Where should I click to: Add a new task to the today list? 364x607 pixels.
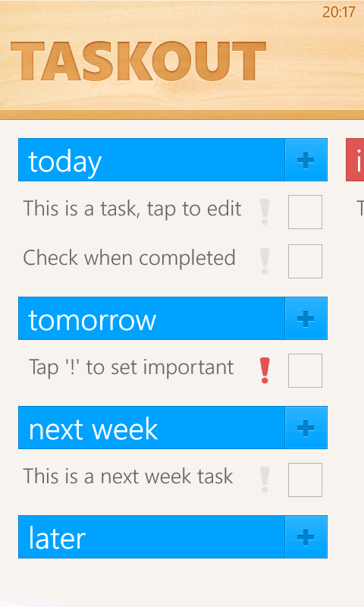[306, 159]
